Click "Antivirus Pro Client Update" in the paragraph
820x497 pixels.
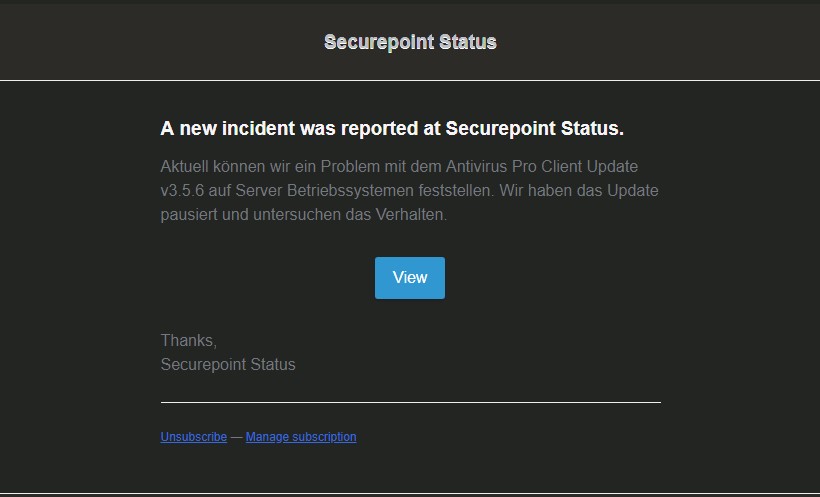pyautogui.click(x=541, y=165)
